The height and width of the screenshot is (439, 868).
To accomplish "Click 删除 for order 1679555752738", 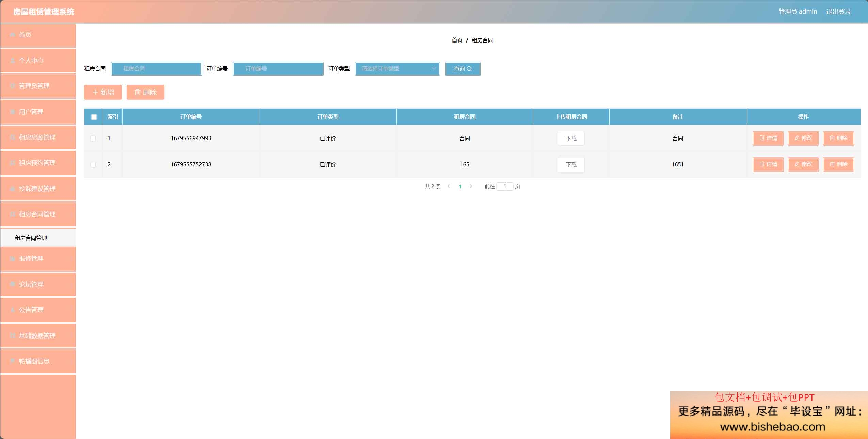I will point(838,164).
